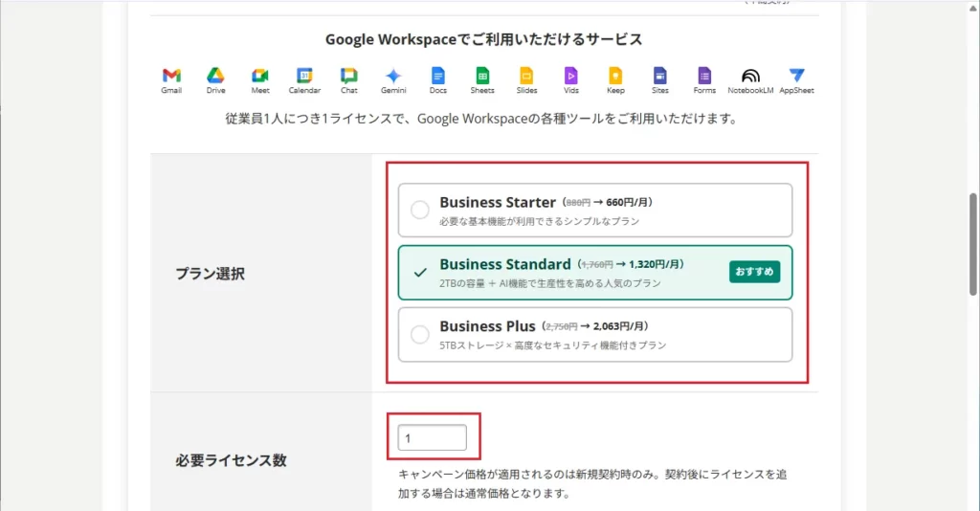Click the 必要ライセンス数 label
The height and width of the screenshot is (511, 980).
click(x=231, y=460)
